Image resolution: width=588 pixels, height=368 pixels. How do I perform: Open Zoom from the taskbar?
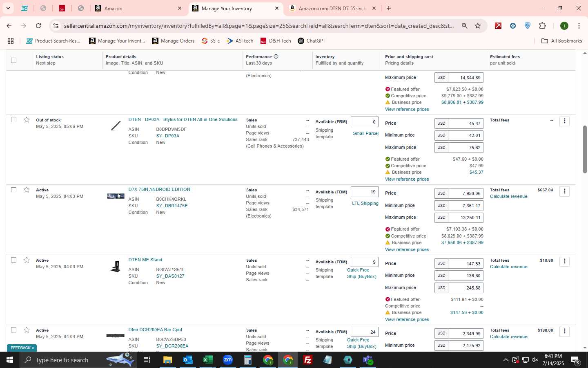227,360
